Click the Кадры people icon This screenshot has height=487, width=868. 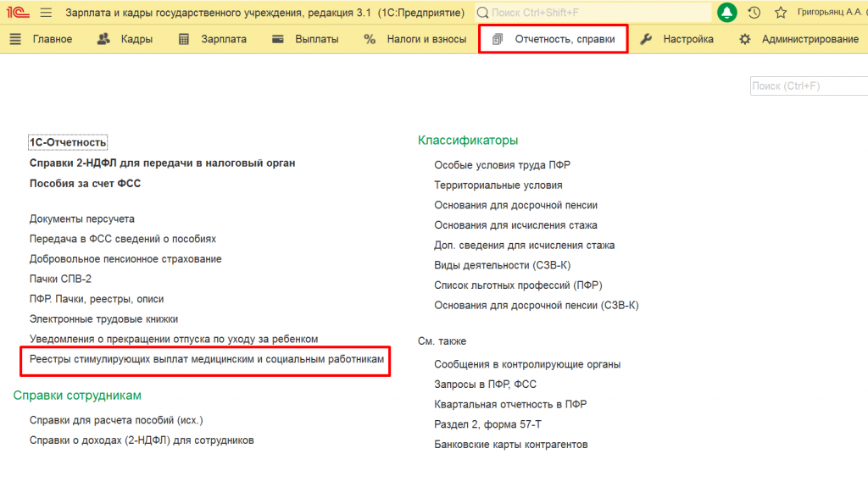point(104,39)
